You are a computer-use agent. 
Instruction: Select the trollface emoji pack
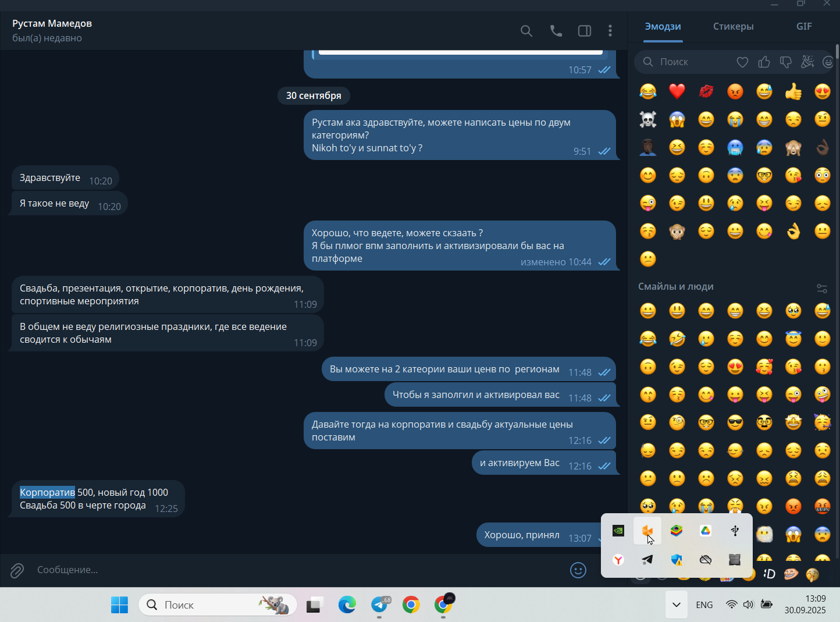coord(791,574)
